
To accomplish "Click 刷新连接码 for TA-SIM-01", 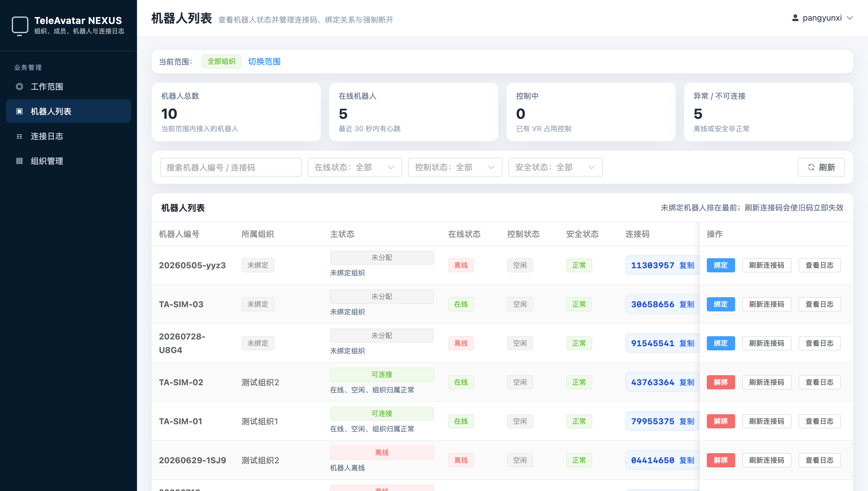I will [766, 421].
